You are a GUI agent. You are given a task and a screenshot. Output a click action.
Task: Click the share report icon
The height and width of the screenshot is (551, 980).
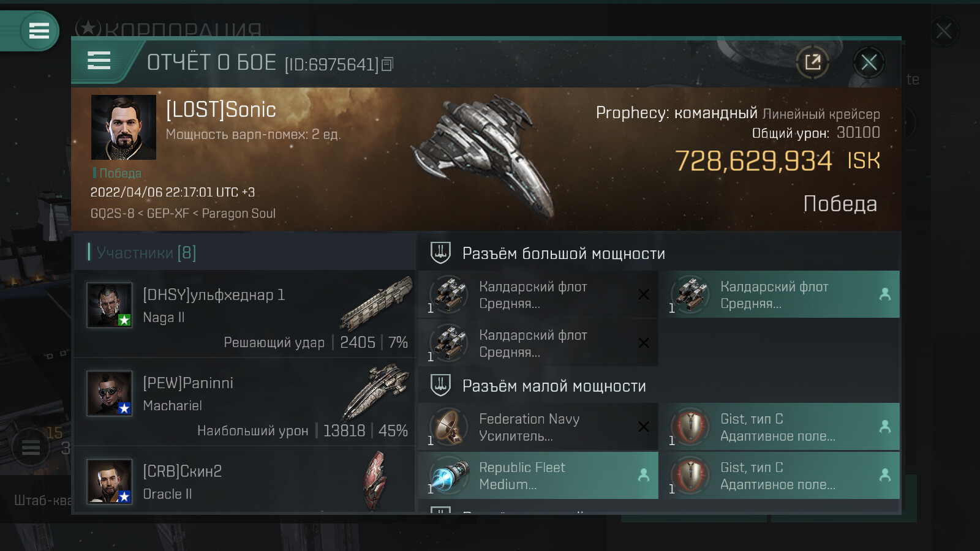pos(812,62)
